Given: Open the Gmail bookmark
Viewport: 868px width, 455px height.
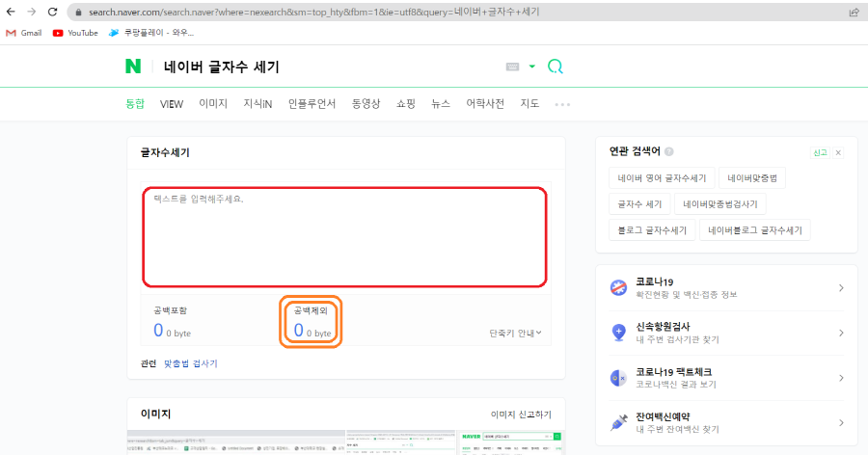Looking at the screenshot, I should point(24,33).
